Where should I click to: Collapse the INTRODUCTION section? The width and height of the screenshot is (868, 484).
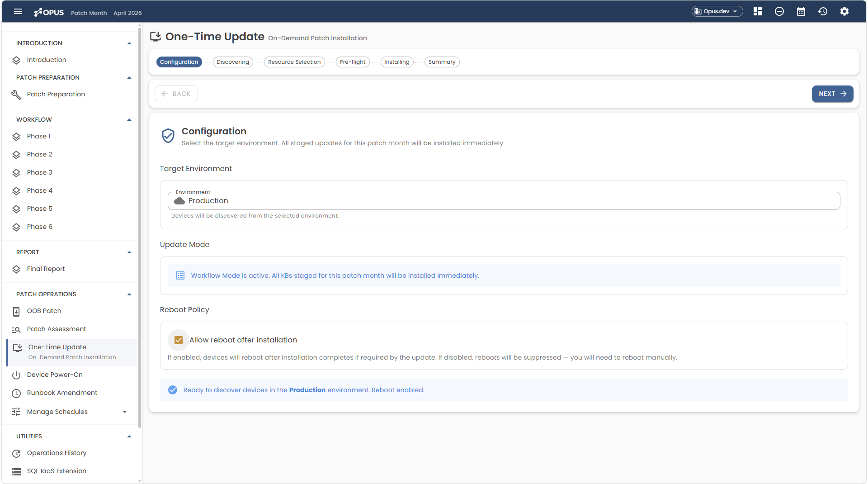point(129,43)
